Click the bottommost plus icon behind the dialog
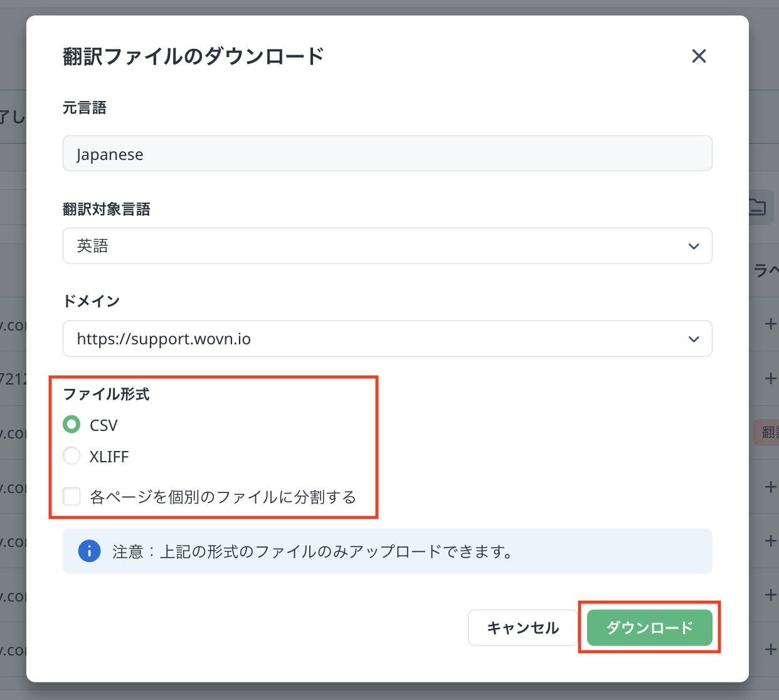779x700 pixels. [771, 649]
